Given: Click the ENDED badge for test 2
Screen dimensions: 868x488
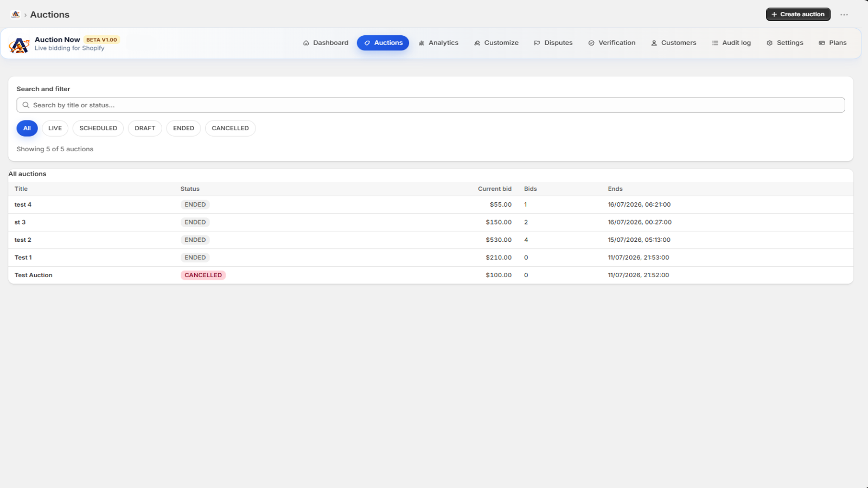Looking at the screenshot, I should pyautogui.click(x=195, y=240).
